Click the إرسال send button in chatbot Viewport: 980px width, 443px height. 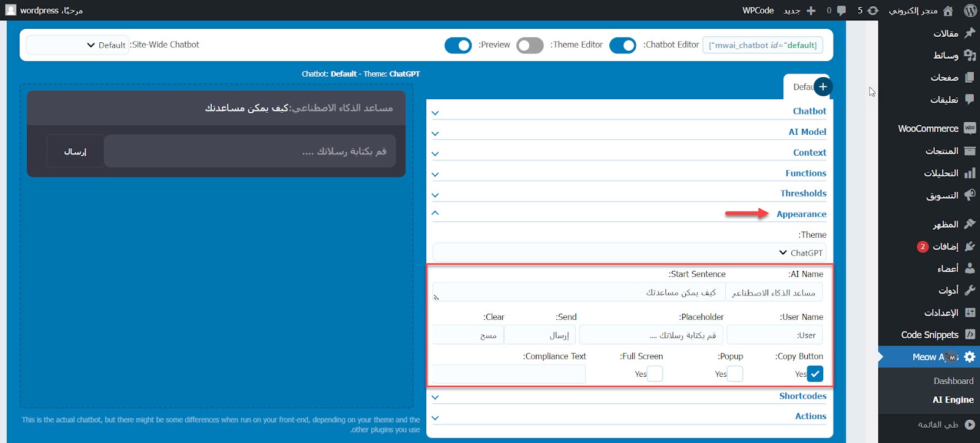75,151
